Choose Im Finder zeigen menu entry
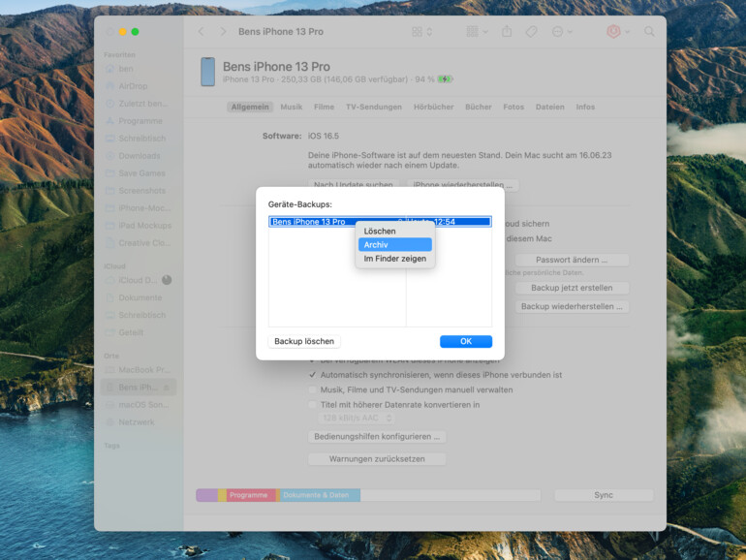The image size is (746, 560). (x=395, y=259)
